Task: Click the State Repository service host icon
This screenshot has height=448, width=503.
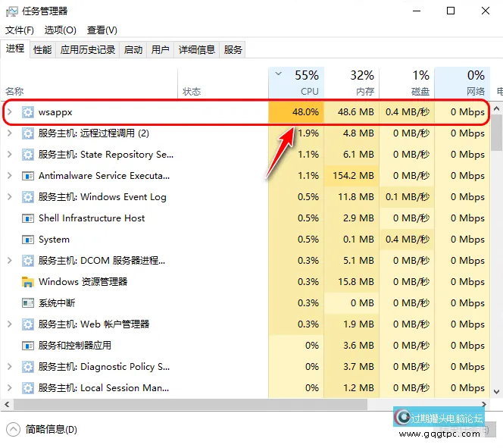Action: 27,155
